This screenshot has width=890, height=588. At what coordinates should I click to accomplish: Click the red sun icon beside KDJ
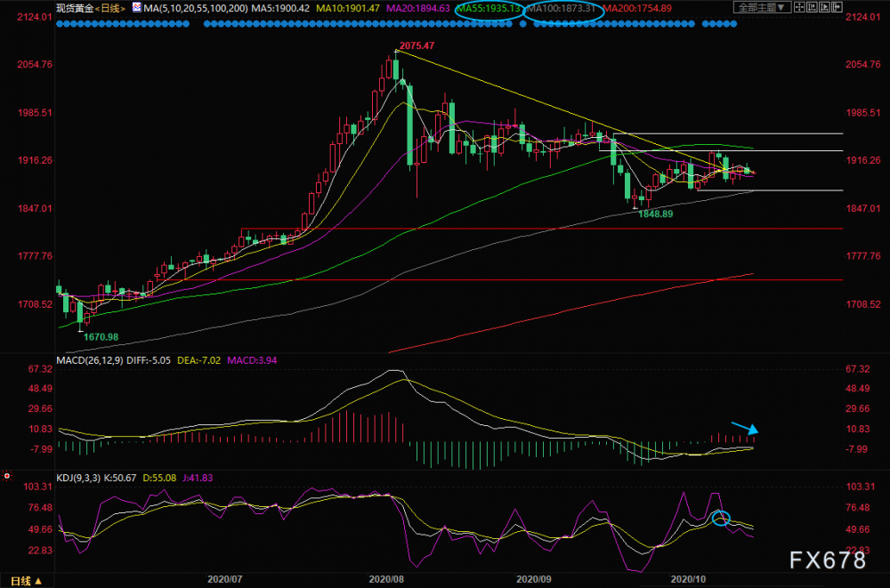coord(7,476)
